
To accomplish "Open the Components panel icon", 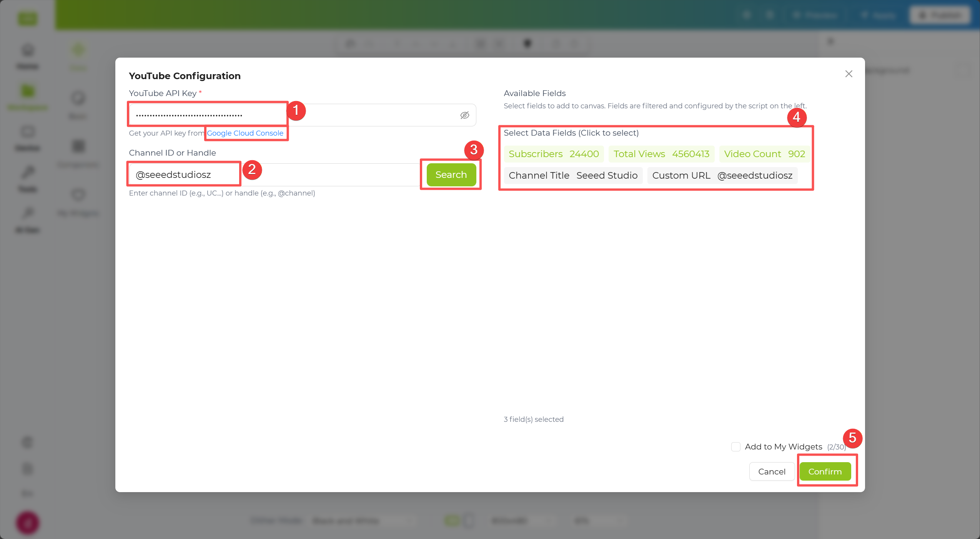I will click(78, 154).
